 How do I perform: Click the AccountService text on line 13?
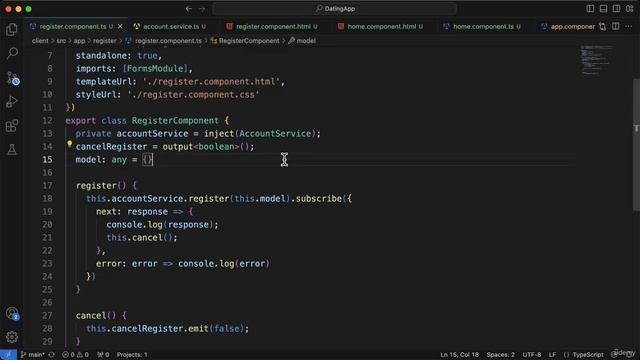tap(275, 133)
